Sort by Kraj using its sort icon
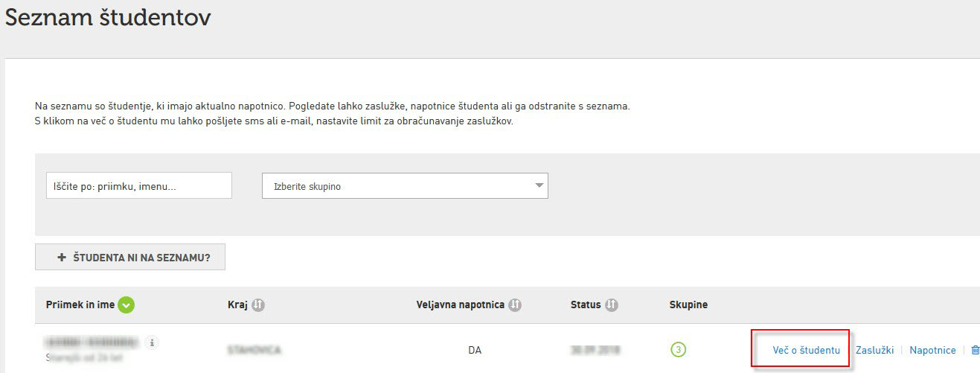The image size is (980, 373). coord(258,305)
